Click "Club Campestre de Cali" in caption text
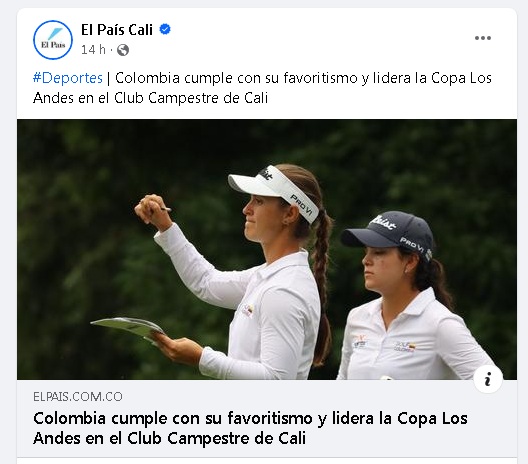The height and width of the screenshot is (464, 528). (x=191, y=98)
